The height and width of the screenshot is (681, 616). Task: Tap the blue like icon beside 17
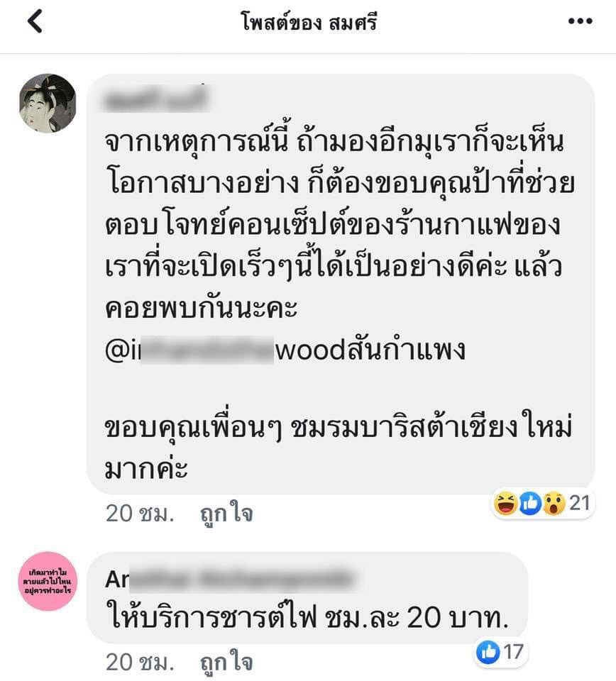click(488, 651)
